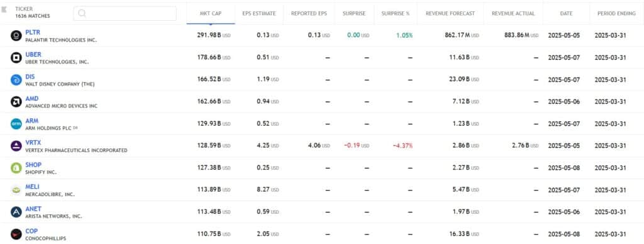Sort by SURPRISE column header

354,14
